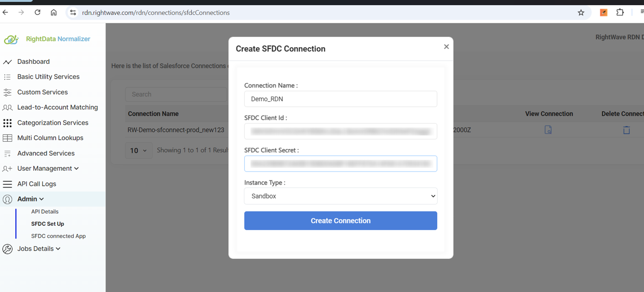Image resolution: width=644 pixels, height=292 pixels.
Task: Reload the page with the refresh icon
Action: coord(38,13)
